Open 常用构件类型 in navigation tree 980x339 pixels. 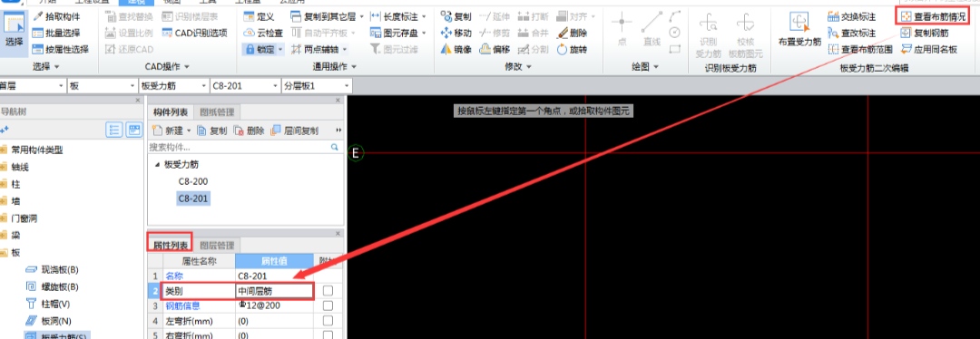point(37,150)
